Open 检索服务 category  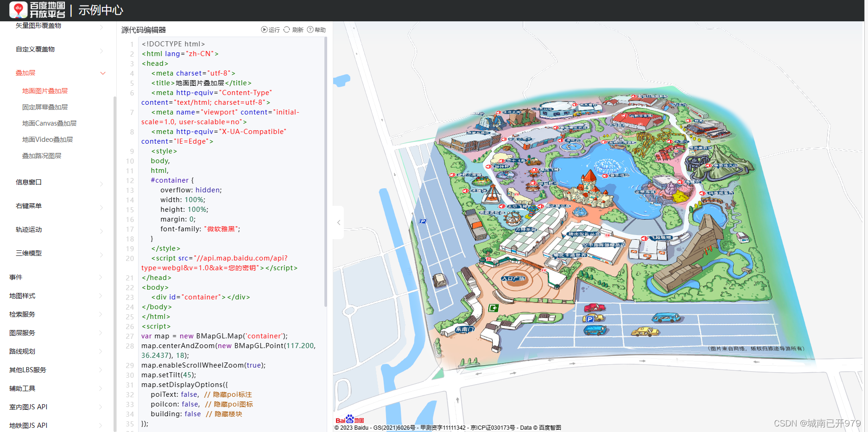click(x=22, y=314)
